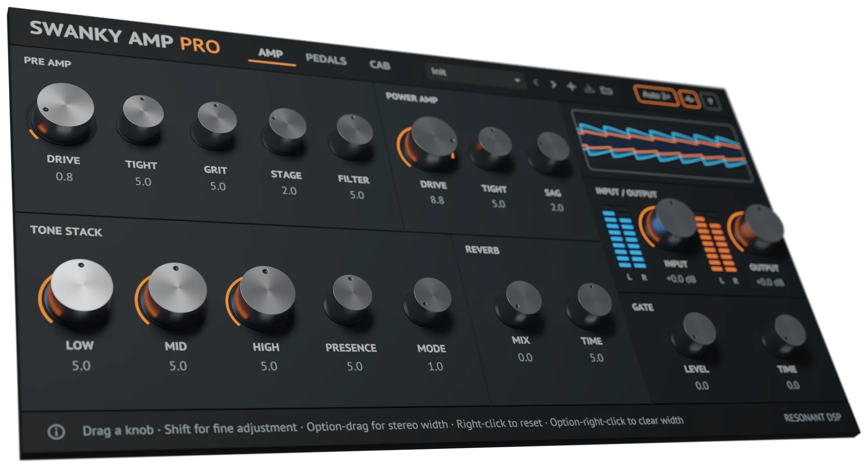The image size is (868, 468).
Task: Go to previous preset arrow
Action: point(536,82)
